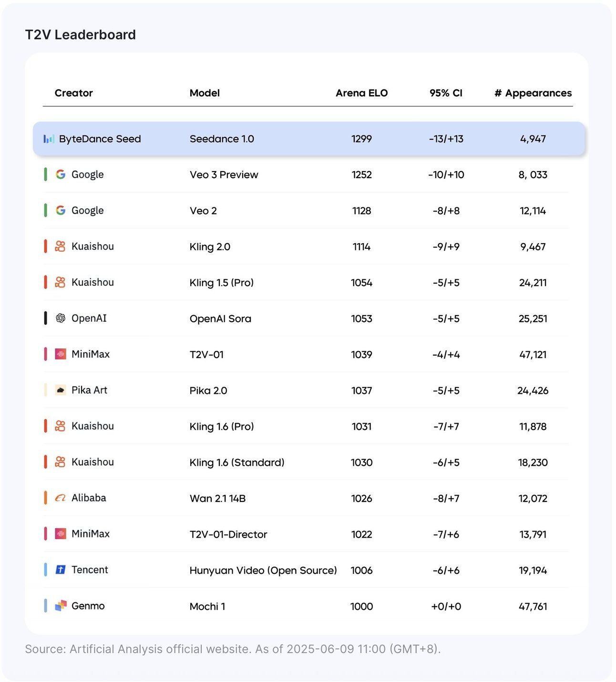Select the Seedance 1.0 model name

tap(222, 139)
